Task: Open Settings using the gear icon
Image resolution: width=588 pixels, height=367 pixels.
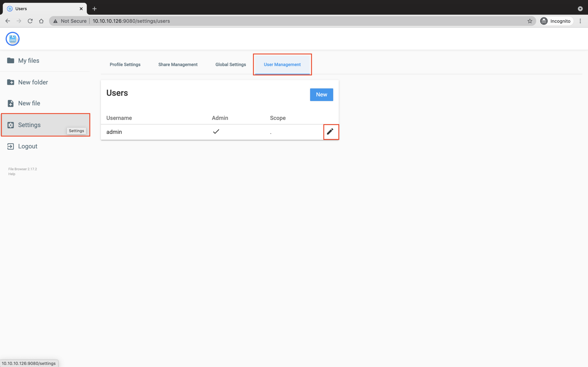Action: 11,125
